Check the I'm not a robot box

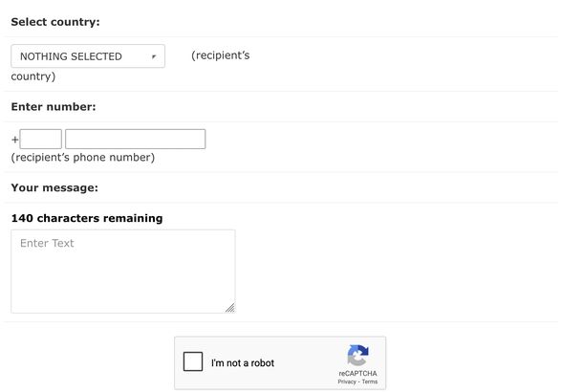tap(193, 362)
